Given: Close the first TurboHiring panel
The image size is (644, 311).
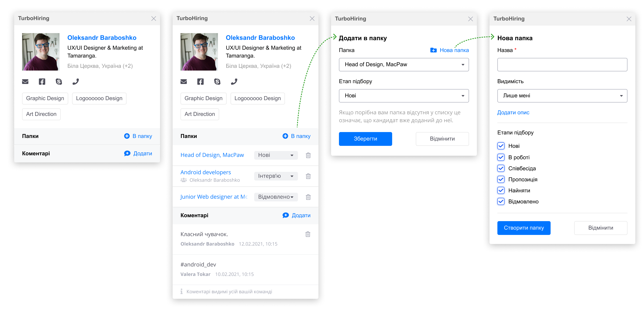Looking at the screenshot, I should [x=154, y=19].
